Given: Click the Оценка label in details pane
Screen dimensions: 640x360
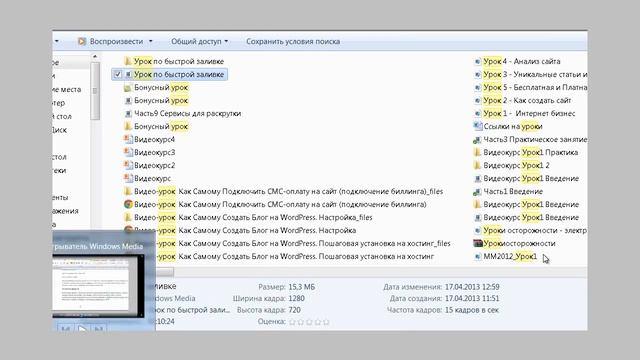Looking at the screenshot, I should [271, 322].
